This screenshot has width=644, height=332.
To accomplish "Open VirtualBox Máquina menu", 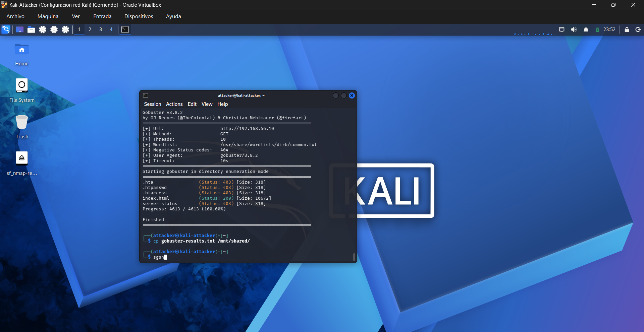I will [48, 16].
